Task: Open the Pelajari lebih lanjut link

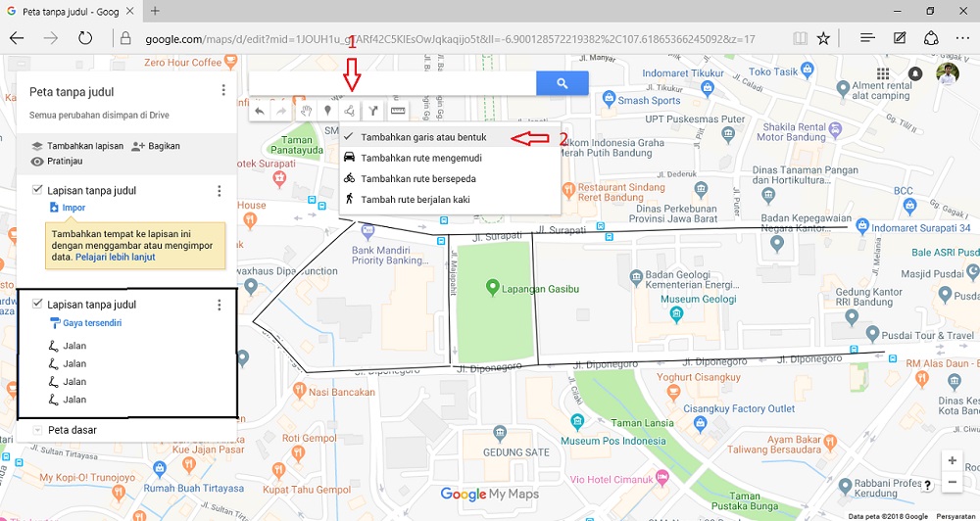Action: [115, 257]
